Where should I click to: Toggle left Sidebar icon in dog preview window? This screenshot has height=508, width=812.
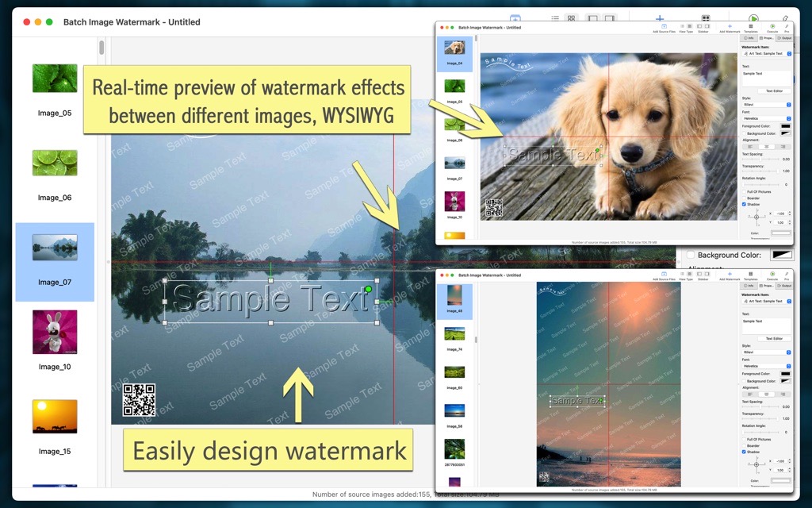pos(699,26)
